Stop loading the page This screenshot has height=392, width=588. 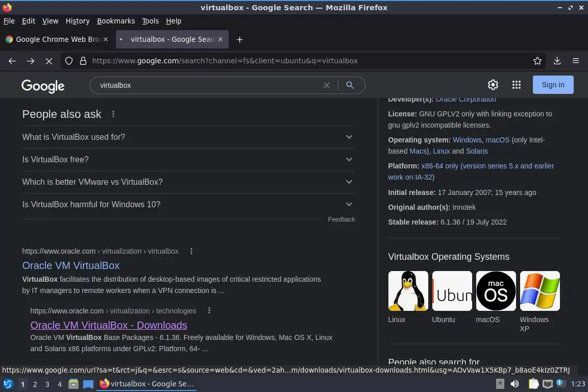[x=49, y=61]
